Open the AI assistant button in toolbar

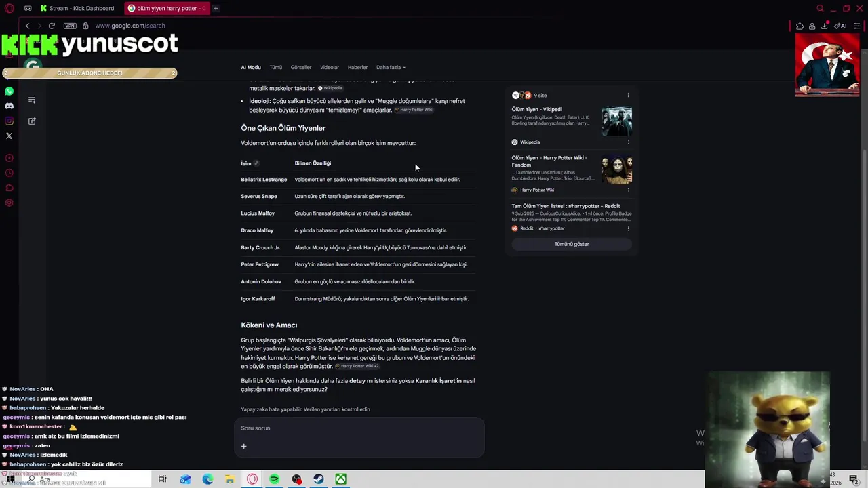click(x=841, y=26)
